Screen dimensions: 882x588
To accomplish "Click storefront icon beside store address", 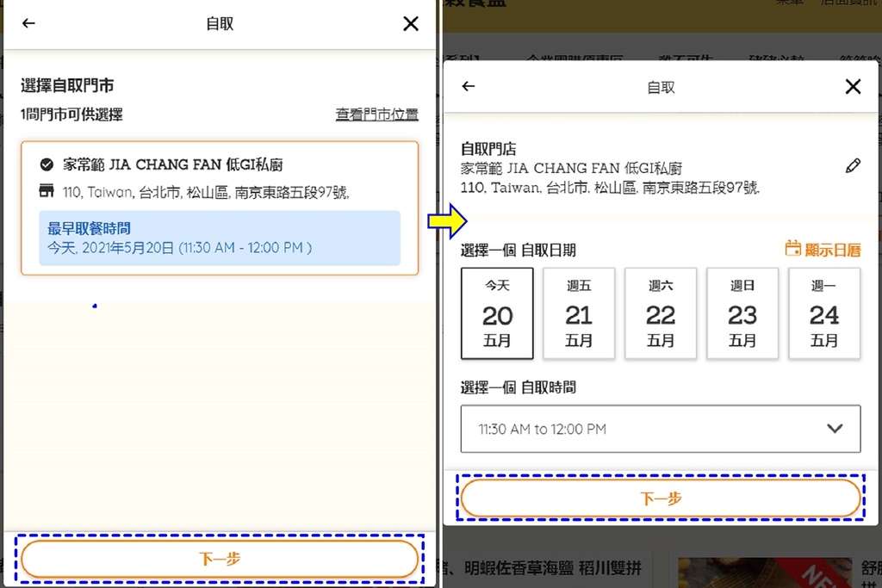I will click(47, 191).
